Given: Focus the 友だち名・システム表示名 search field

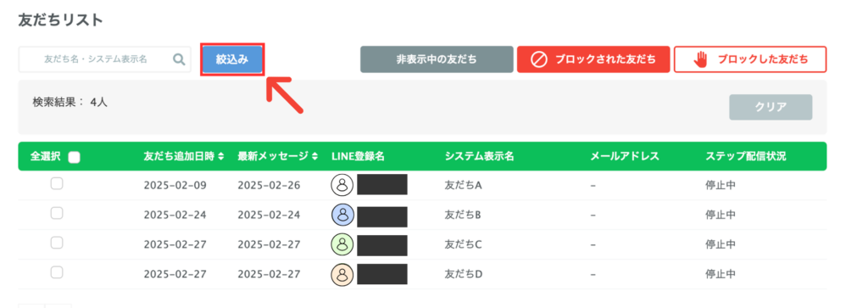Looking at the screenshot, I should [104, 59].
